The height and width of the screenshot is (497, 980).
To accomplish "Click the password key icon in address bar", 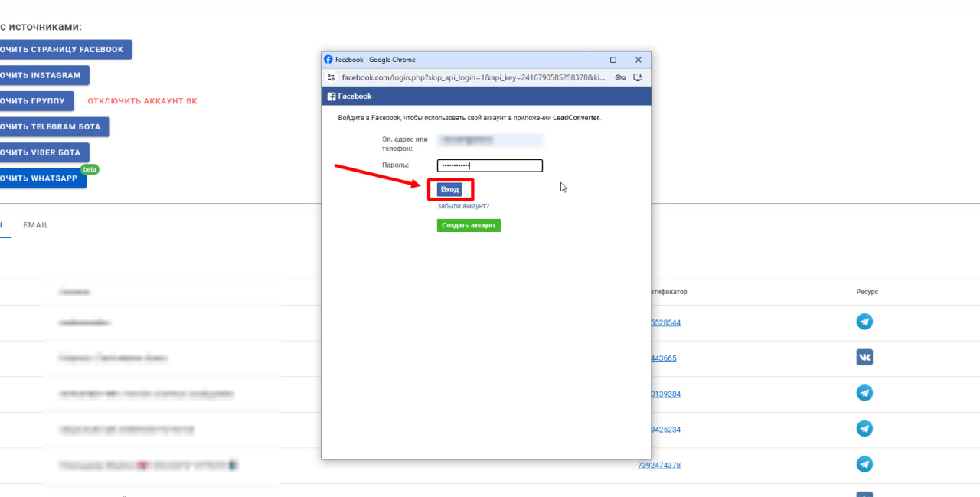I will pyautogui.click(x=620, y=77).
